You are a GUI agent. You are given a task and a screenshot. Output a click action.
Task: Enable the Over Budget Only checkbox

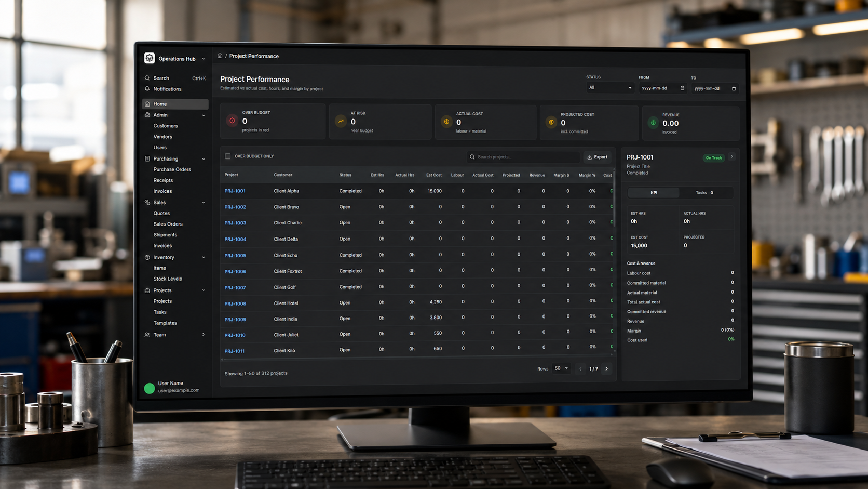[x=227, y=156]
